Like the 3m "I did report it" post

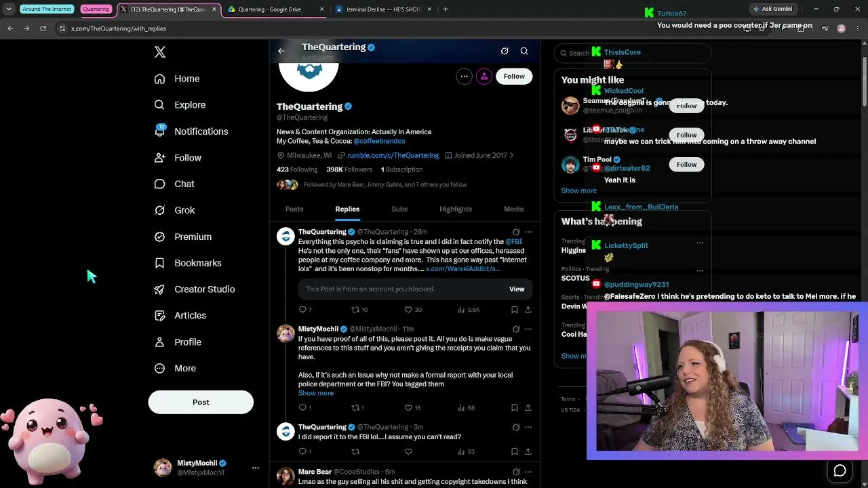pos(408,451)
